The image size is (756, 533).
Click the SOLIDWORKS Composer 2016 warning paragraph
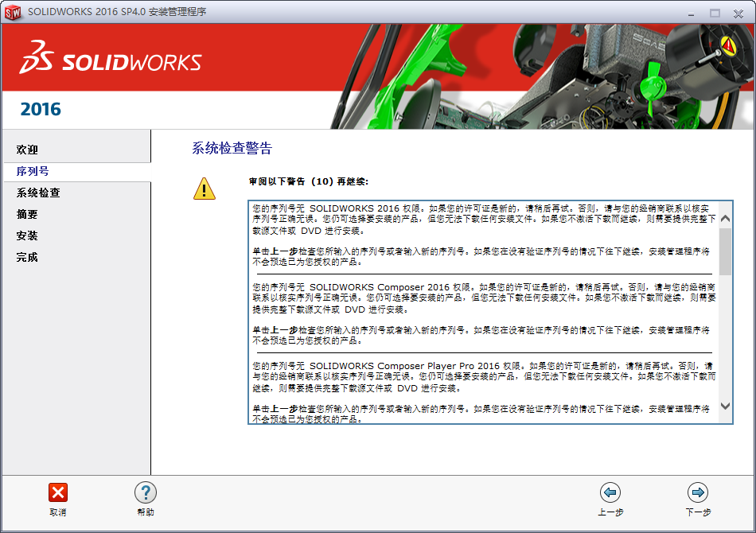click(x=484, y=298)
